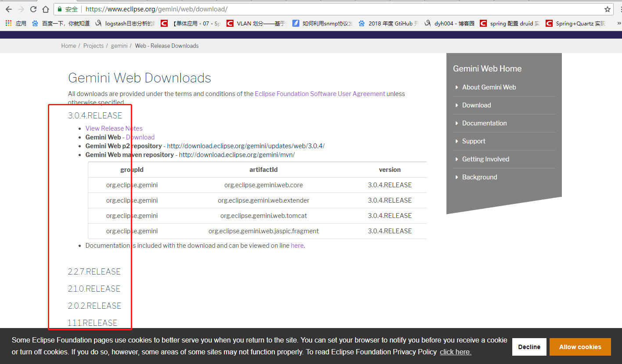Expand the 2.0.2.RELEASE section
Viewport: 622px width, 364px height.
point(95,306)
